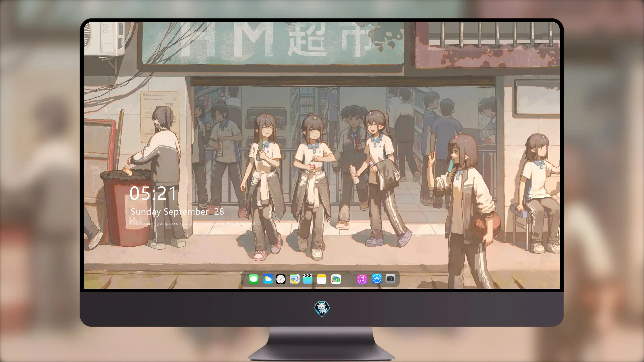644x362 pixels.
Task: Open the App Store from the dock
Action: [377, 279]
